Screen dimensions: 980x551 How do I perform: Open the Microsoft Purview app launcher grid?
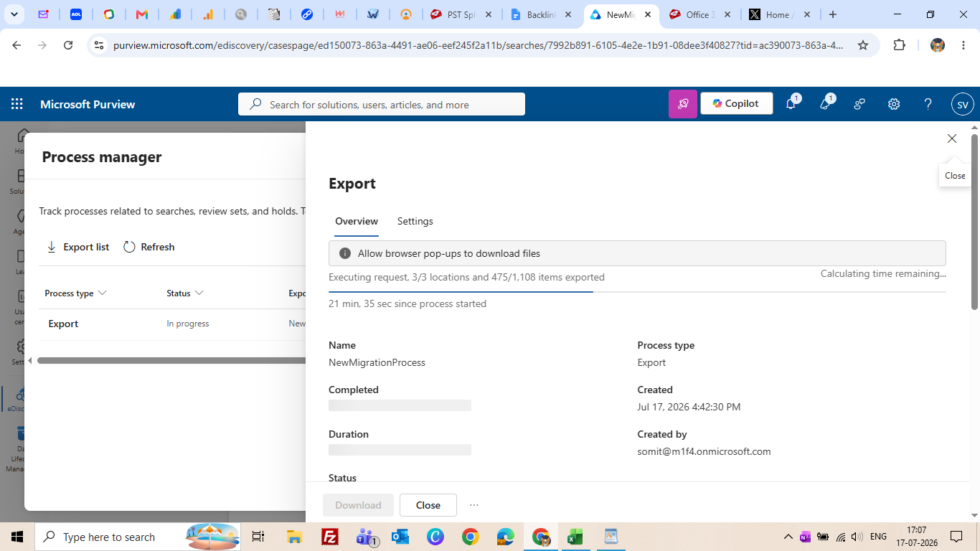pos(17,104)
